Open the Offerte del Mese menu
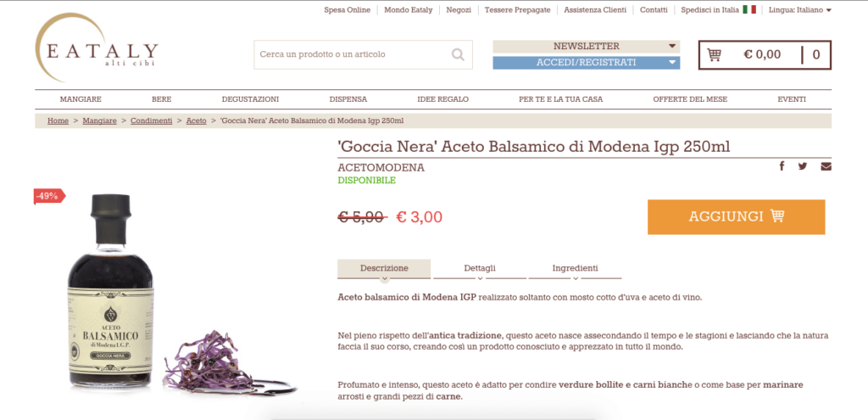Image resolution: width=868 pixels, height=420 pixels. 690,100
